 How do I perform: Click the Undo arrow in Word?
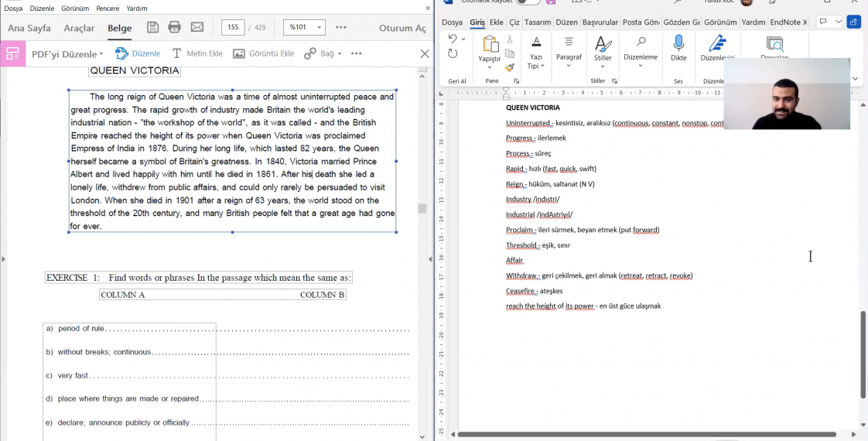click(x=453, y=39)
